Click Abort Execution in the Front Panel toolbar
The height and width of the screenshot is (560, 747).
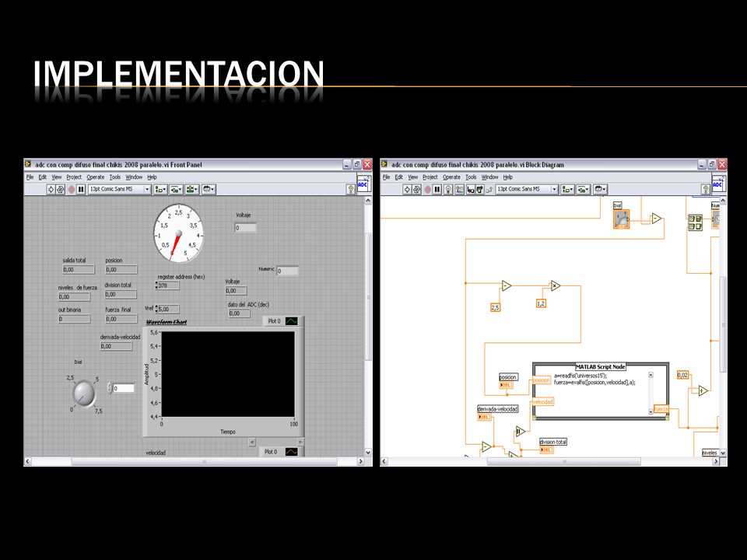pos(72,190)
